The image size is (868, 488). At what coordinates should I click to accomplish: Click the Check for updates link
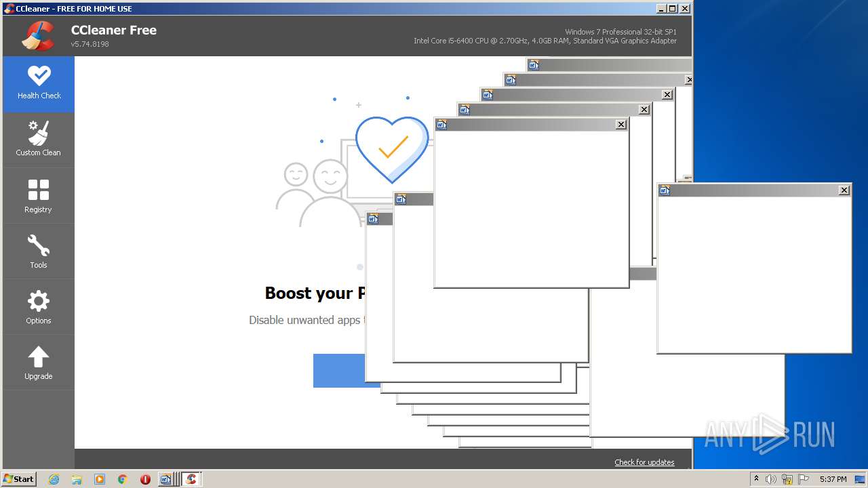click(x=644, y=462)
